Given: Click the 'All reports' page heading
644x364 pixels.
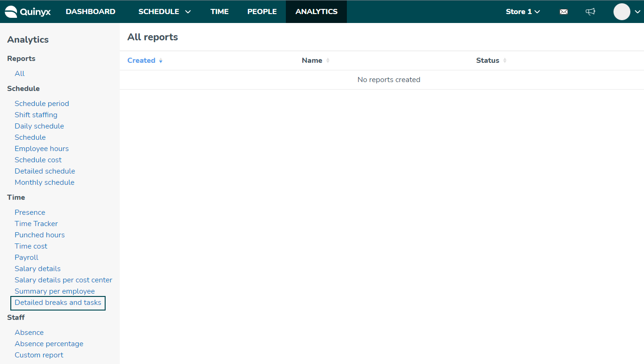Looking at the screenshot, I should (x=153, y=37).
